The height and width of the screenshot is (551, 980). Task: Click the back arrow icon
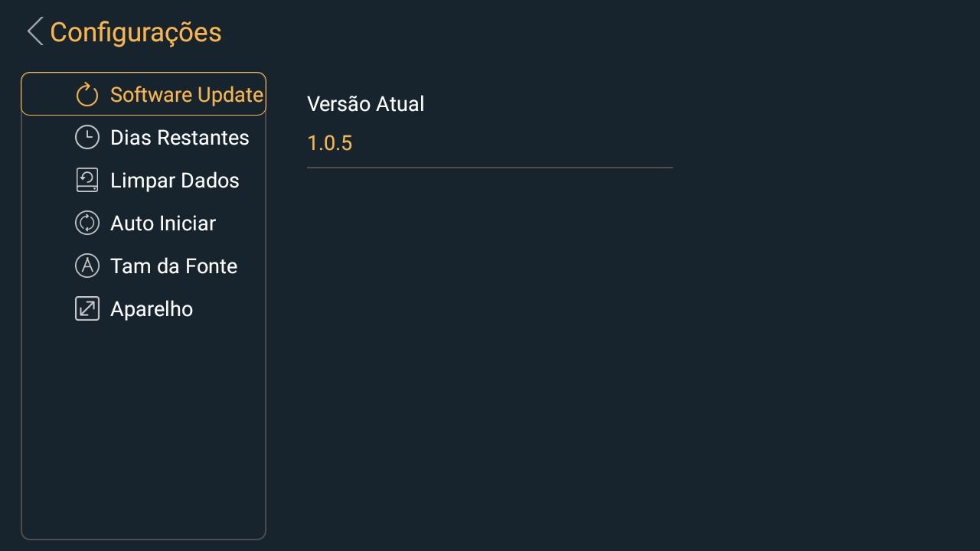pyautogui.click(x=35, y=32)
